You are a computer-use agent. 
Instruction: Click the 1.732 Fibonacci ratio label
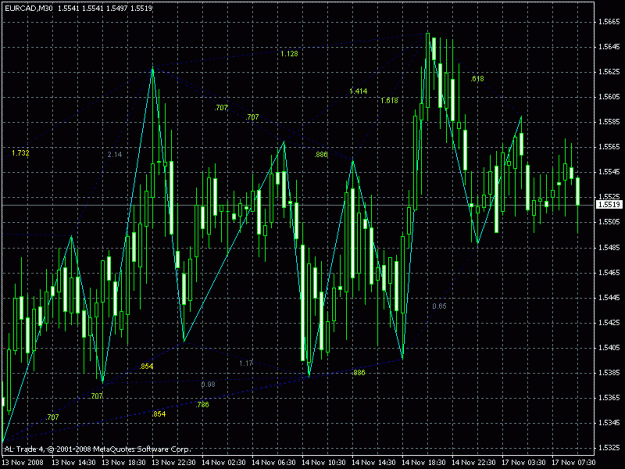click(x=20, y=153)
